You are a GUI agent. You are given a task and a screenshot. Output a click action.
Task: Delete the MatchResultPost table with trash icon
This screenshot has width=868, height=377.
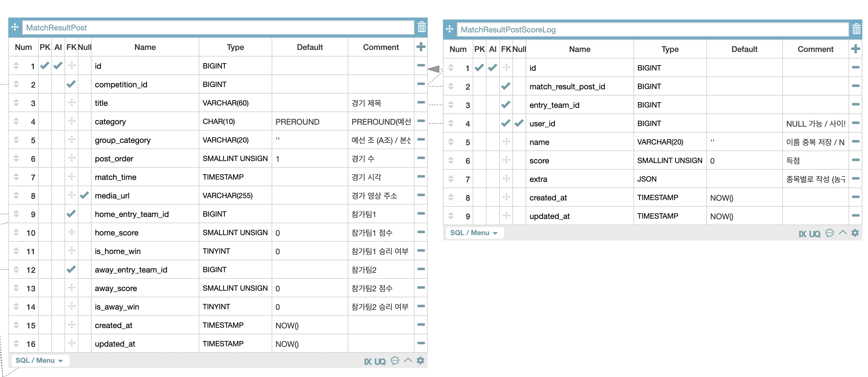pos(421,27)
